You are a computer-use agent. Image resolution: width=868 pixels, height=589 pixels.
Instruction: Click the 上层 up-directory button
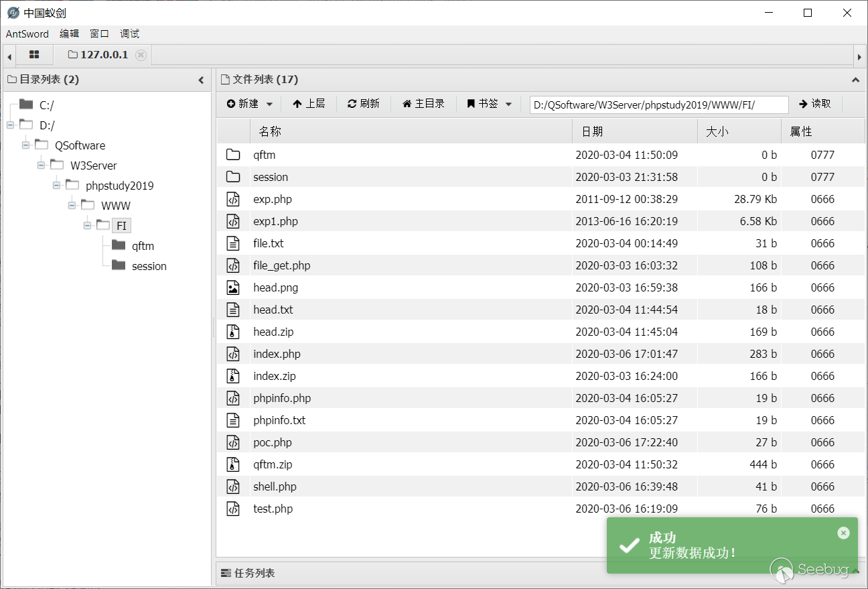(309, 104)
